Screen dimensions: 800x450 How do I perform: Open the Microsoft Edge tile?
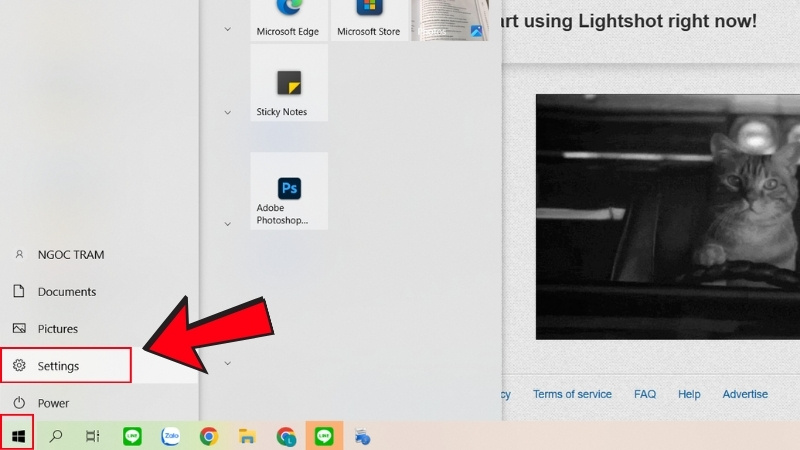click(289, 20)
